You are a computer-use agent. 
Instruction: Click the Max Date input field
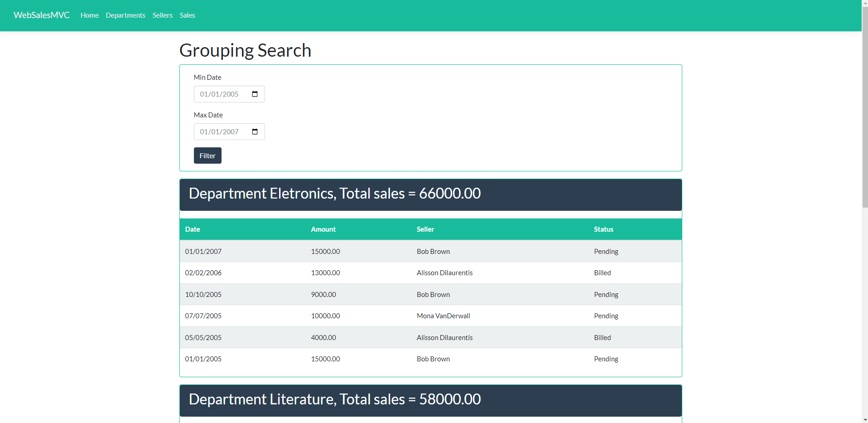pos(222,131)
